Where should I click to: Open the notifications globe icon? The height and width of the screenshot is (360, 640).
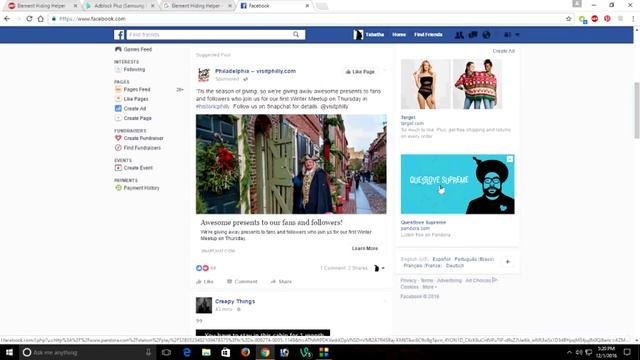(486, 35)
